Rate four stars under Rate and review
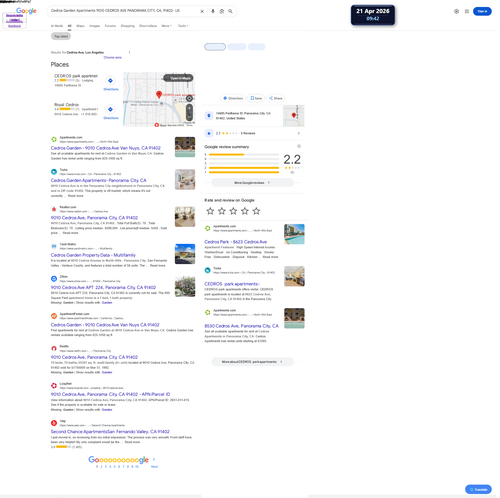 click(x=245, y=211)
